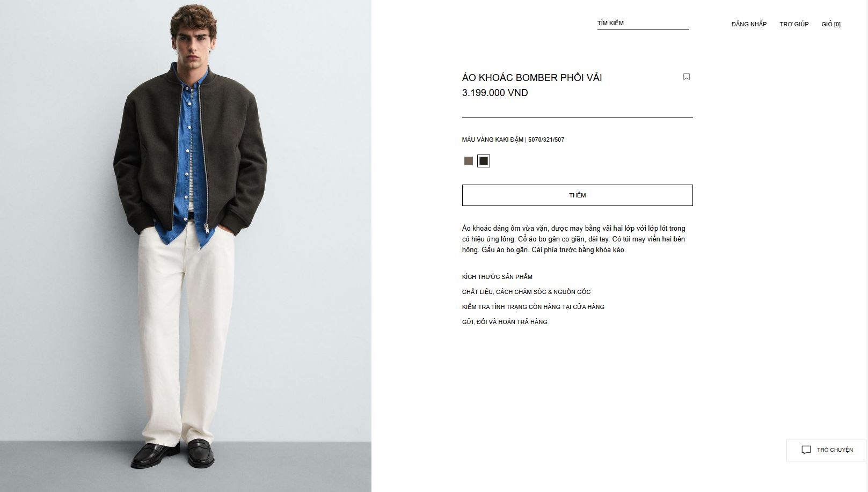Viewport: 868px width, 492px height.
Task: Open the GIỎ [0] shopping cart
Action: point(831,24)
